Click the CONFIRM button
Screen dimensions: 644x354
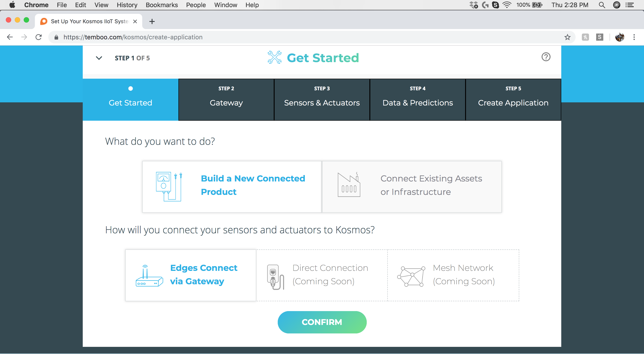(322, 322)
